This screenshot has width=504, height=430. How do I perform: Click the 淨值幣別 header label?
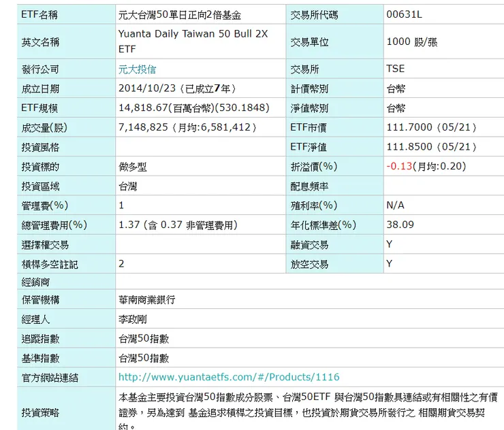[309, 108]
